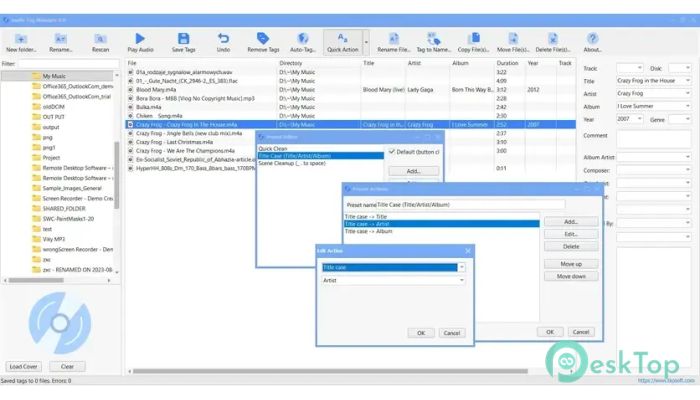The width and height of the screenshot is (700, 400).
Task: Close the Edit Action dialog
Action: click(467, 251)
